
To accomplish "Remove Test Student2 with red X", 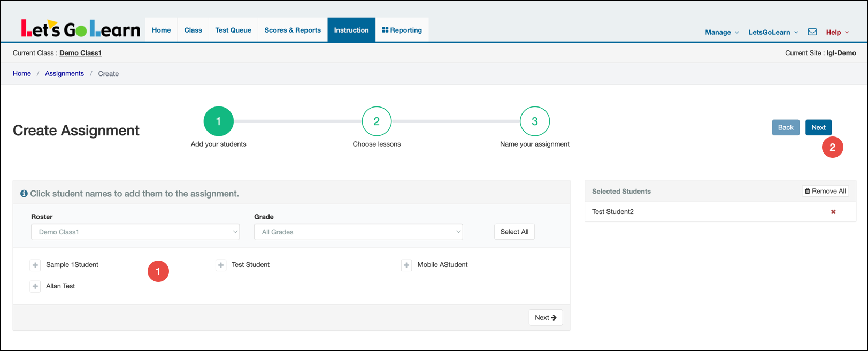I will point(833,212).
